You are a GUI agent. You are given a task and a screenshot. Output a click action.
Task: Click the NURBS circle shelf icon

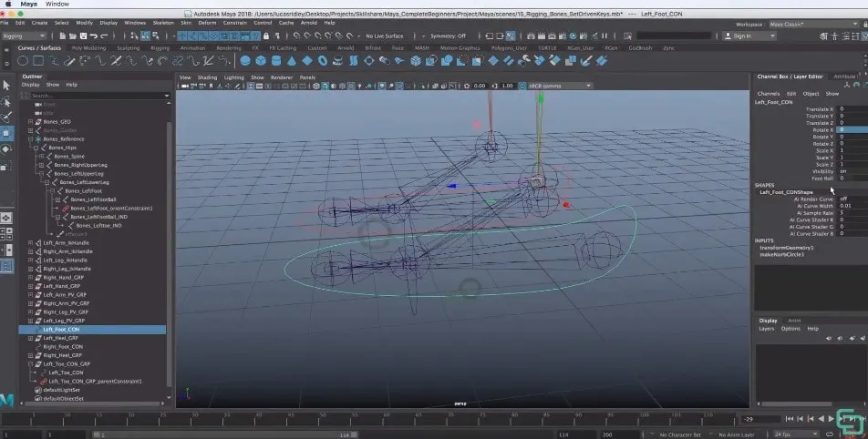(25, 61)
